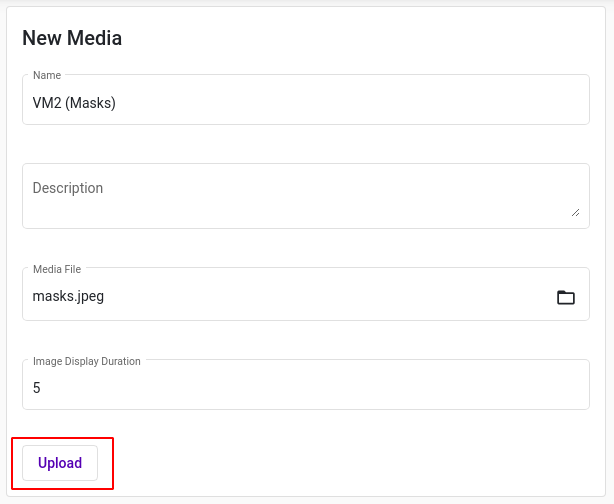The image size is (614, 504).
Task: Click the blank space right of Upload button
Action: [x=352, y=463]
